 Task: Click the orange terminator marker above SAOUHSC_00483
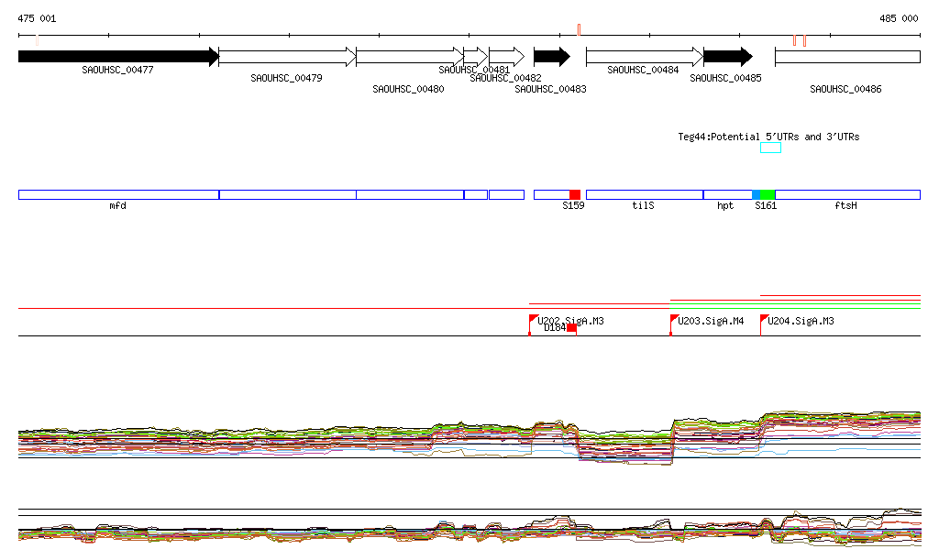579,30
